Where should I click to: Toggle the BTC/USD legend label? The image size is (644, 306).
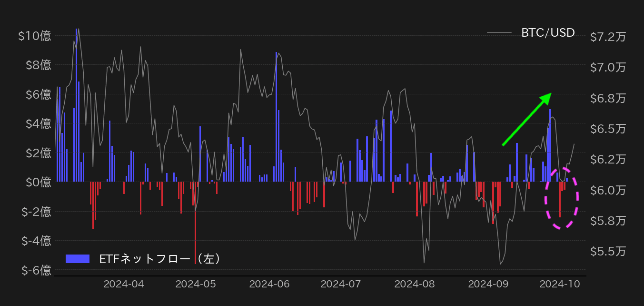pos(548,33)
